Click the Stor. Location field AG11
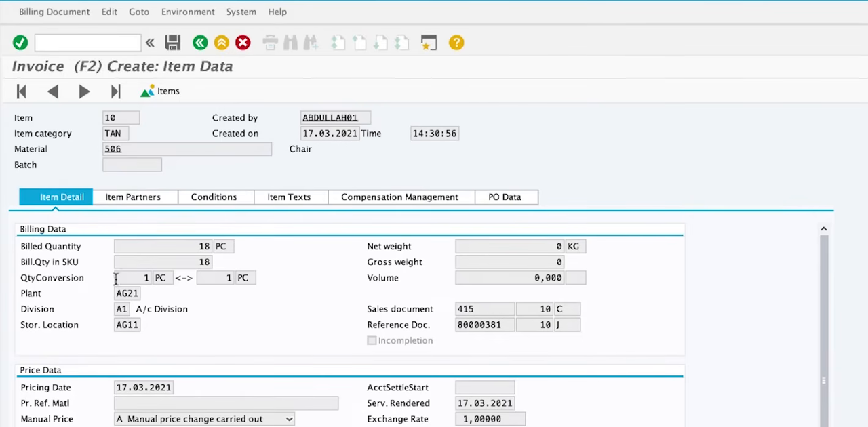Screen dimensions: 868x427 point(127,325)
